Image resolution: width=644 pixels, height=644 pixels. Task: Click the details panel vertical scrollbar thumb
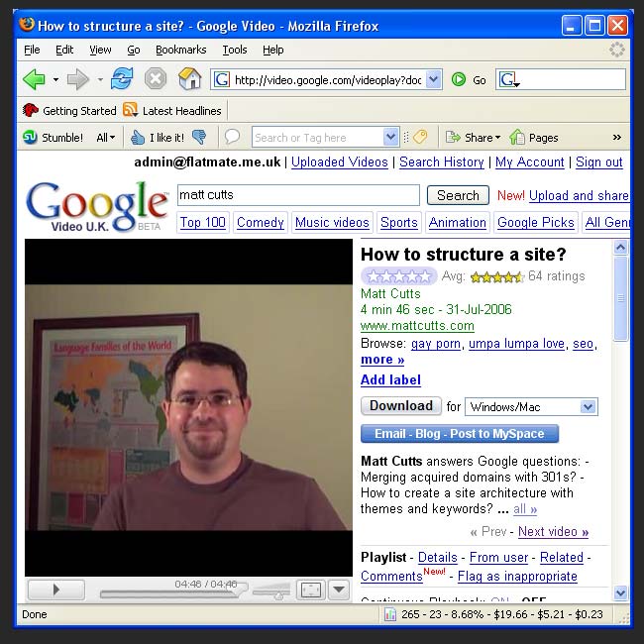pyautogui.click(x=620, y=298)
